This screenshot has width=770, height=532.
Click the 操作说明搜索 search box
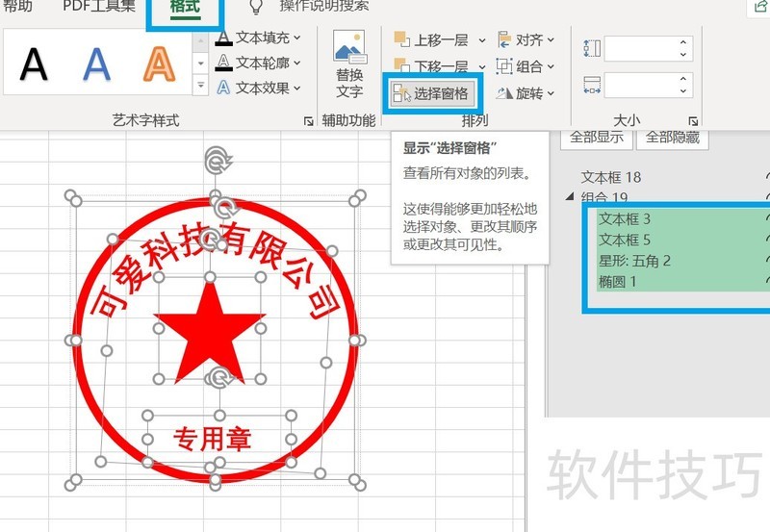click(323, 6)
